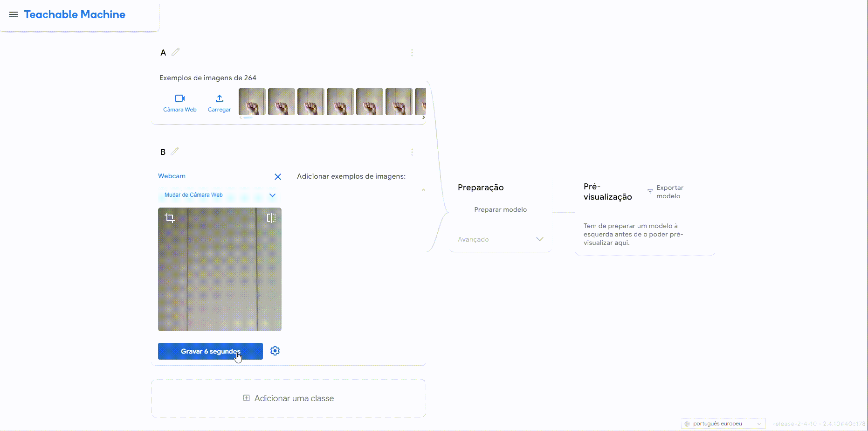Click the Preparar modelo button
This screenshot has width=868, height=431.
coord(500,209)
